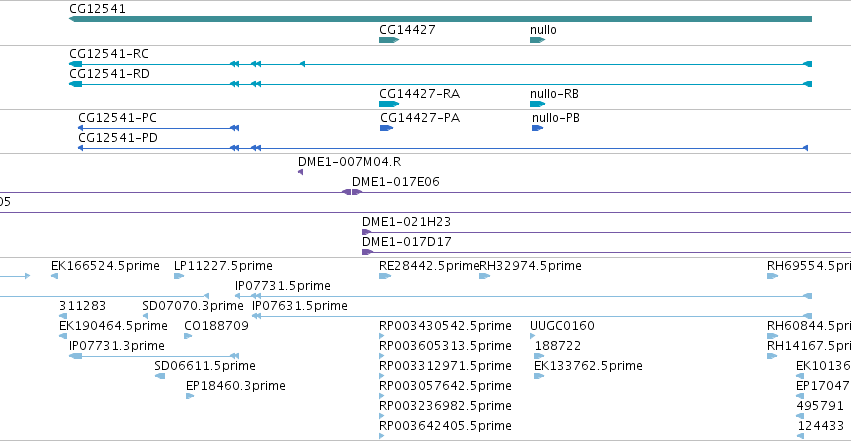The height and width of the screenshot is (441, 851).
Task: Click the LP11227.5prime EST label
Action: coord(223,266)
